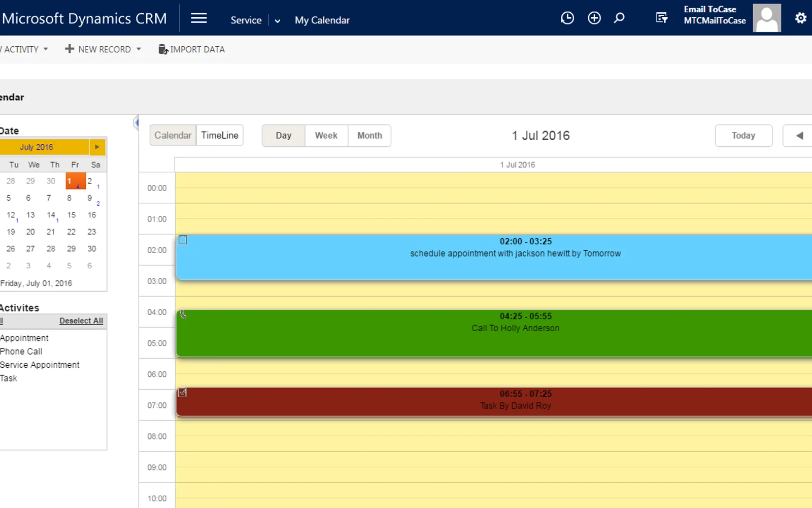Open the search magnifier icon

(619, 18)
